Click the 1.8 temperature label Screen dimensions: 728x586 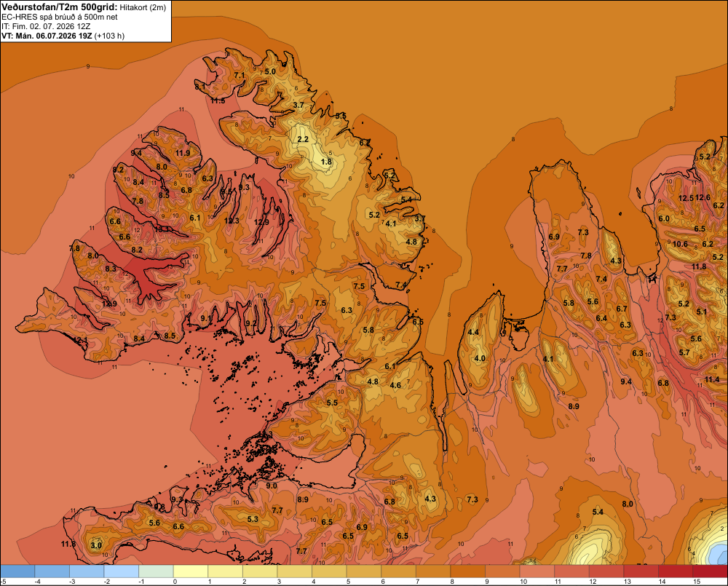tap(326, 162)
